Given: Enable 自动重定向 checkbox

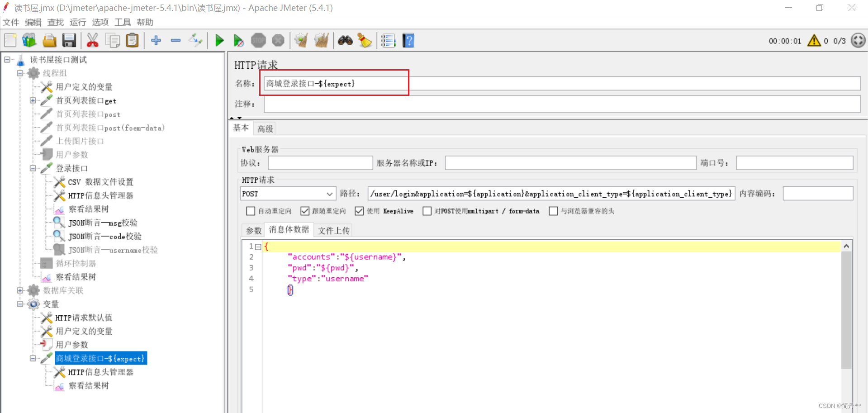Looking at the screenshot, I should [251, 211].
